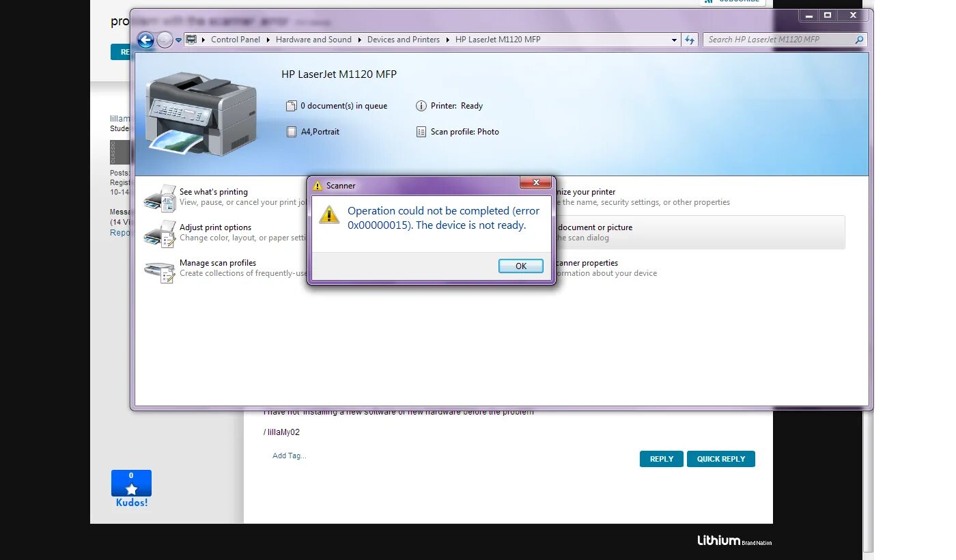Expand the arrow after Hardware and Sound
This screenshot has width=956, height=560.
coord(360,40)
